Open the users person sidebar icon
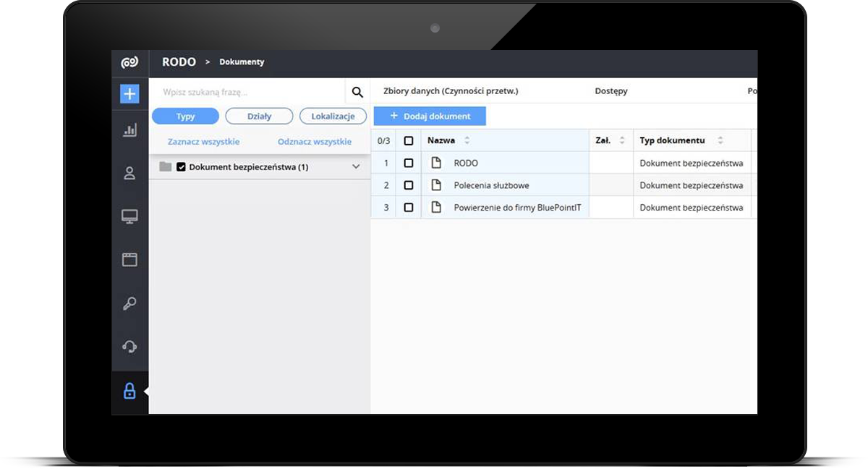Image resolution: width=868 pixels, height=469 pixels. [129, 173]
